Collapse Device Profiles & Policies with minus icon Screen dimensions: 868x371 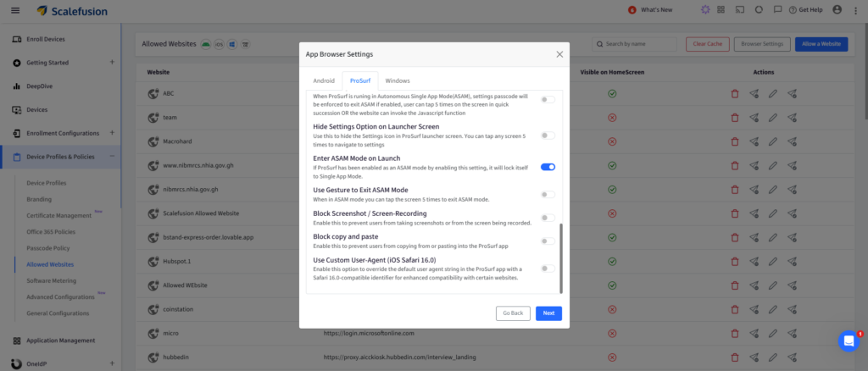[x=112, y=157]
